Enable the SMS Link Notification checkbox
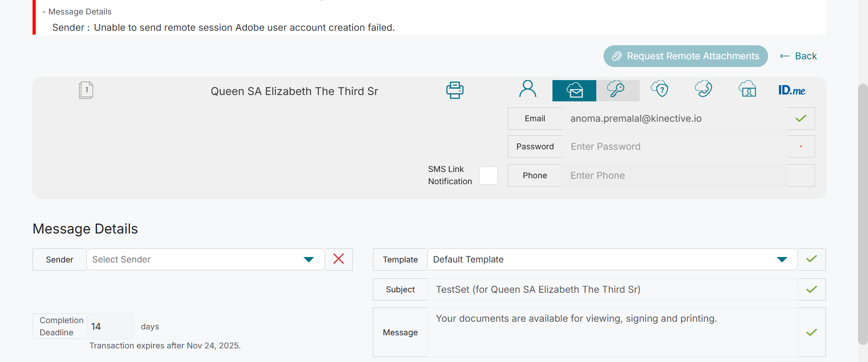Screen dimensions: 868x362 tap(488, 176)
